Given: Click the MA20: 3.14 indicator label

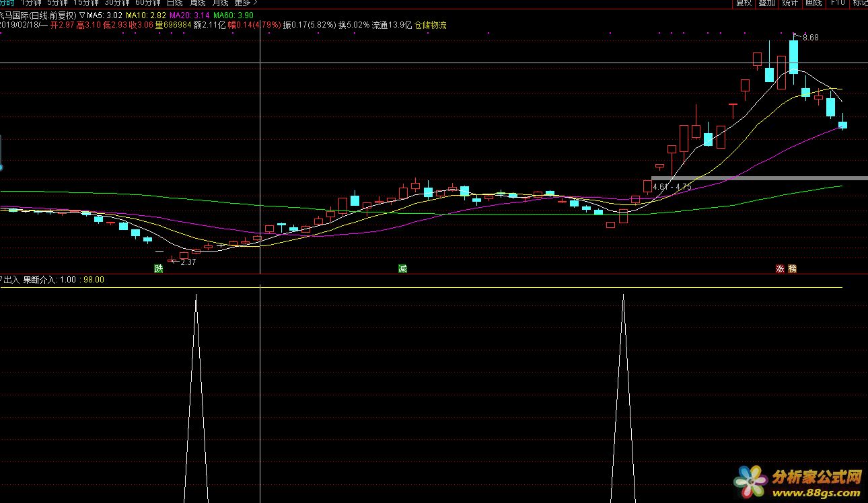Looking at the screenshot, I should pyautogui.click(x=188, y=15).
